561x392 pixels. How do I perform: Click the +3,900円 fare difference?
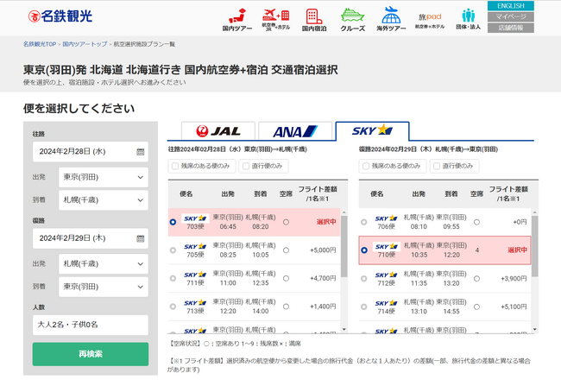pos(514,279)
